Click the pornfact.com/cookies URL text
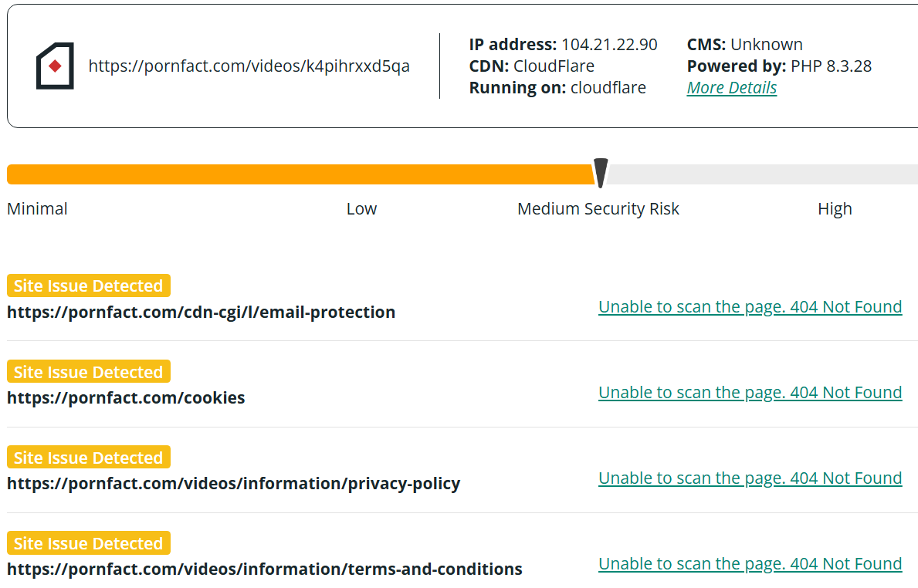 126,398
